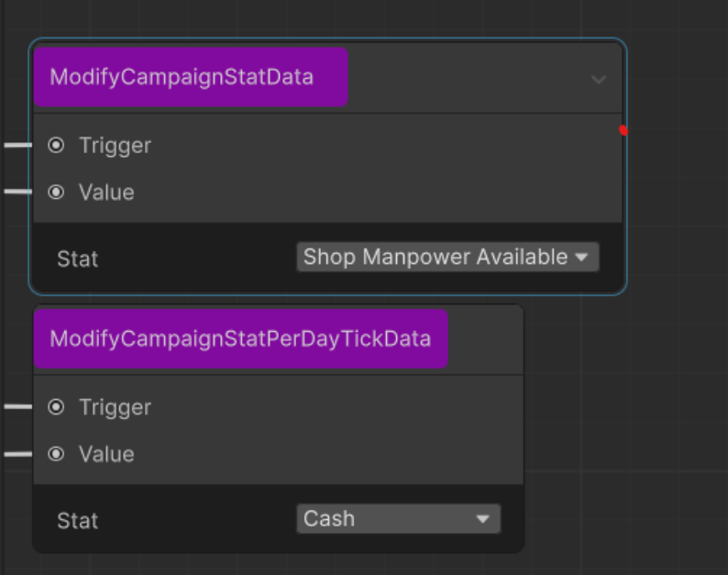Click the Trigger text label in ModifyCampaignStatData
Screen dimensions: 728x575
115,145
